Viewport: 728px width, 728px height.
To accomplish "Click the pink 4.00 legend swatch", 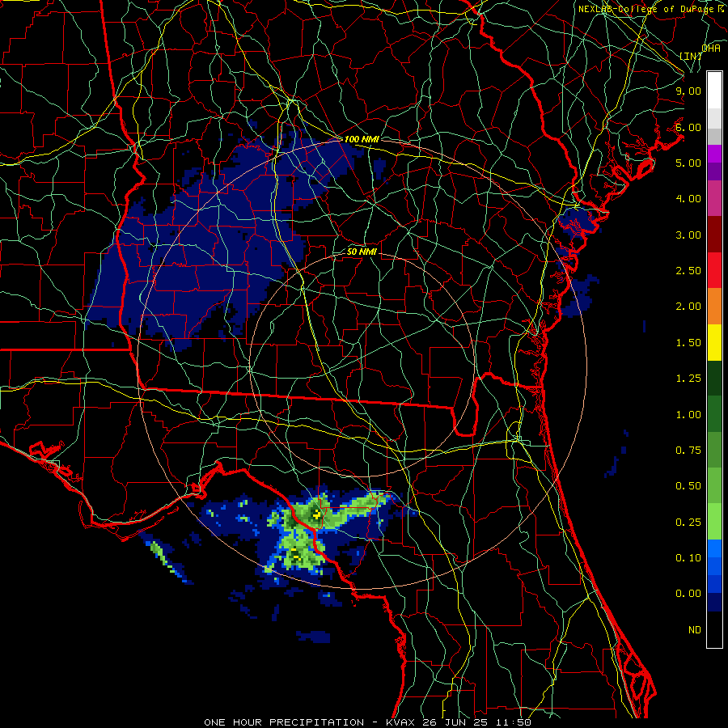I will click(714, 198).
